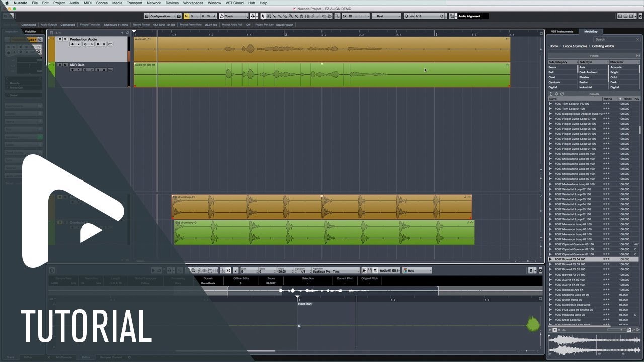The image size is (644, 362).
Task: Solo the ADR Dub track
Action: point(65,65)
